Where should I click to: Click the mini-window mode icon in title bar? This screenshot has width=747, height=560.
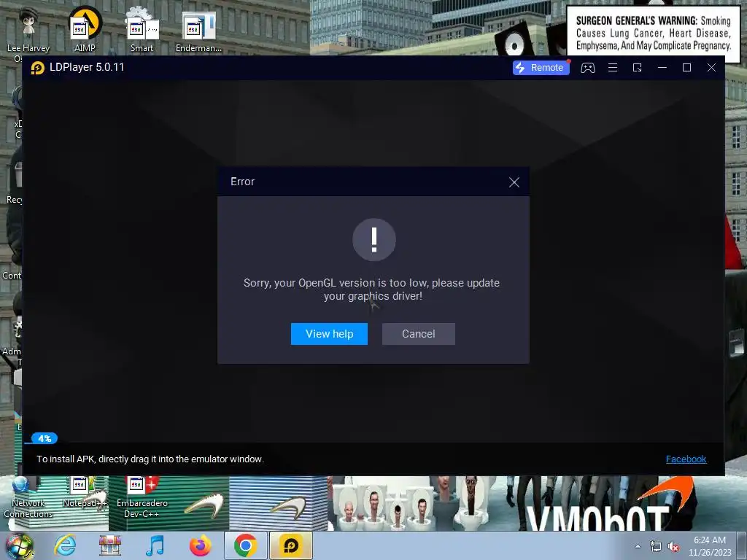coord(637,68)
